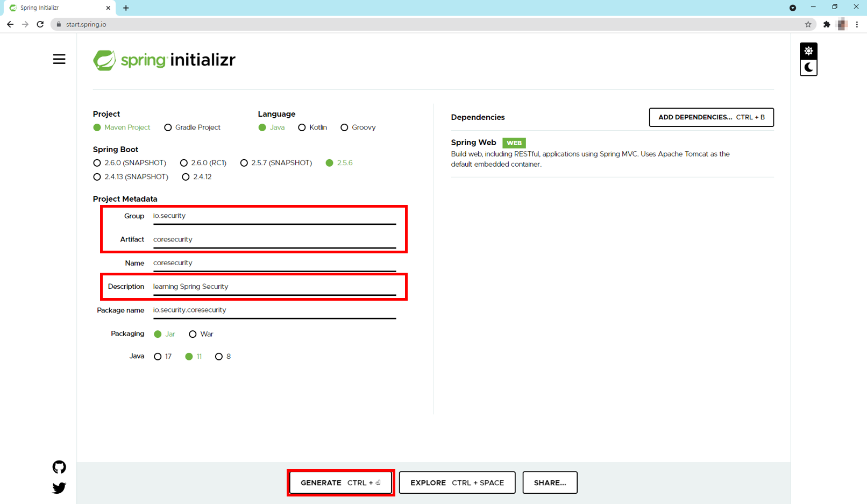867x504 pixels.
Task: Click the Dependencies heading
Action: [478, 117]
